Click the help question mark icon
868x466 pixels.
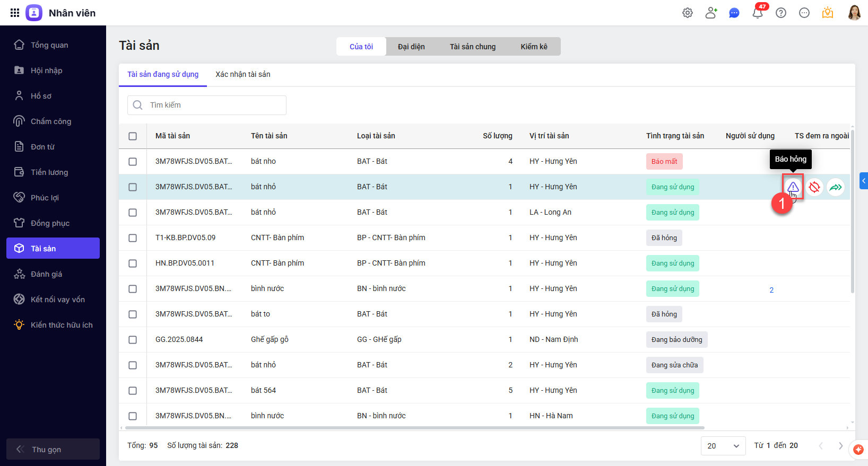point(781,13)
